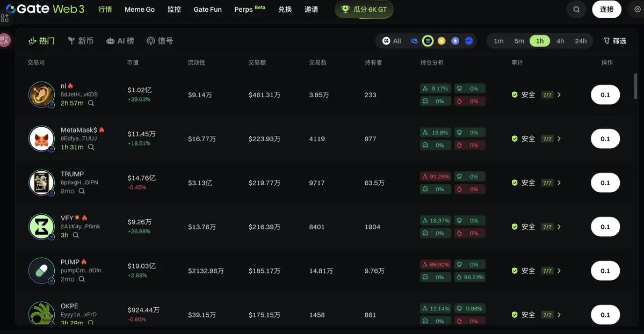Expand audit details arrow for OKPE

point(559,314)
